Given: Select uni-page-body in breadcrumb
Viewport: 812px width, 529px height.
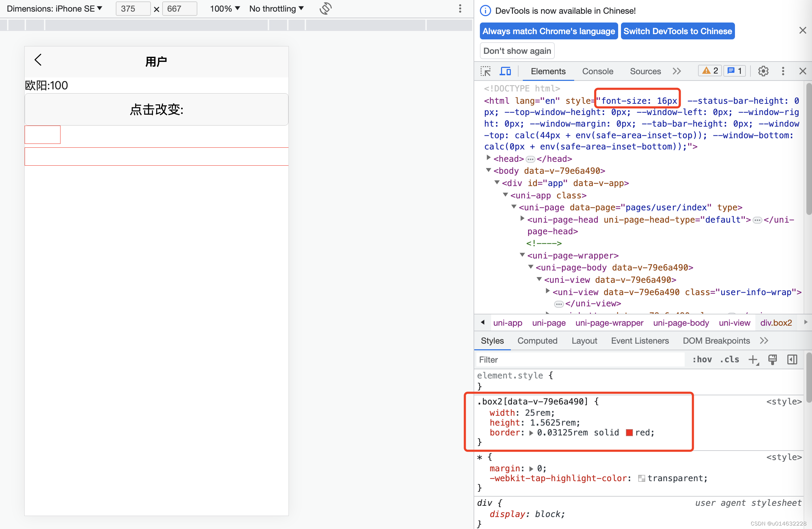Looking at the screenshot, I should coord(681,323).
